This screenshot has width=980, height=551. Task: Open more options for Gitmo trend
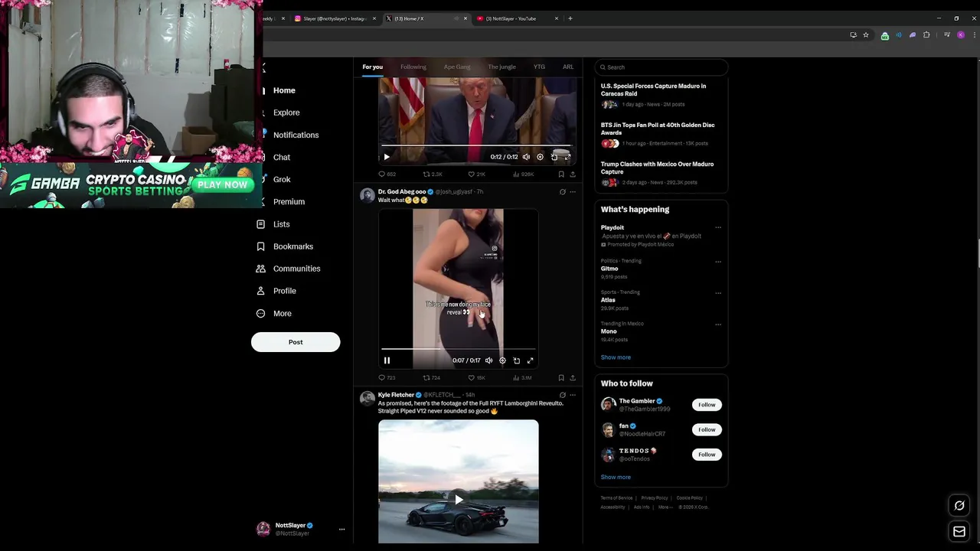click(x=718, y=262)
